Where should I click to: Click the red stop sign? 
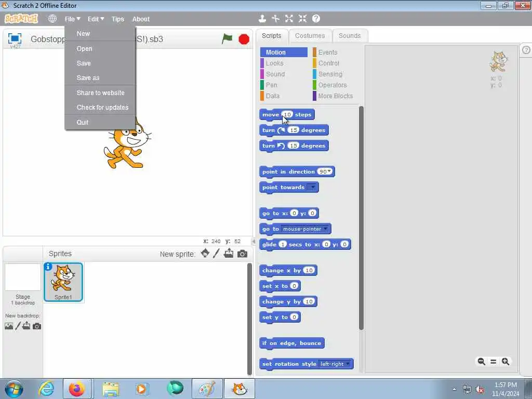[244, 39]
